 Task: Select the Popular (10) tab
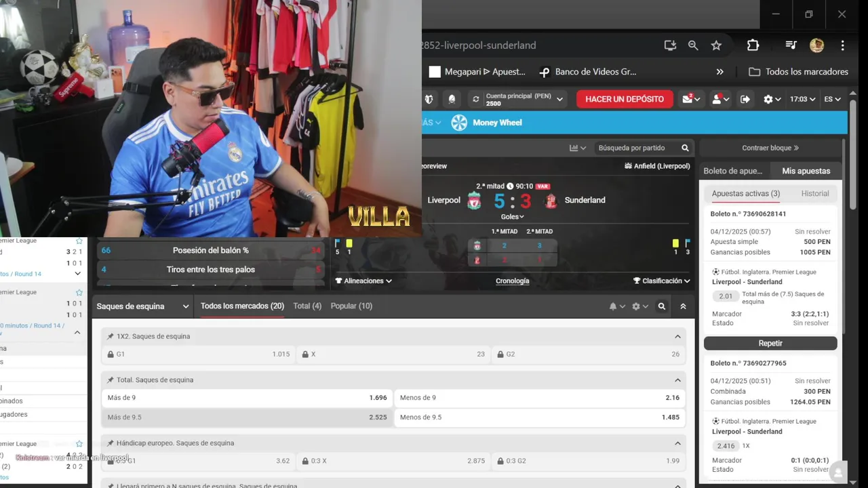351,306
